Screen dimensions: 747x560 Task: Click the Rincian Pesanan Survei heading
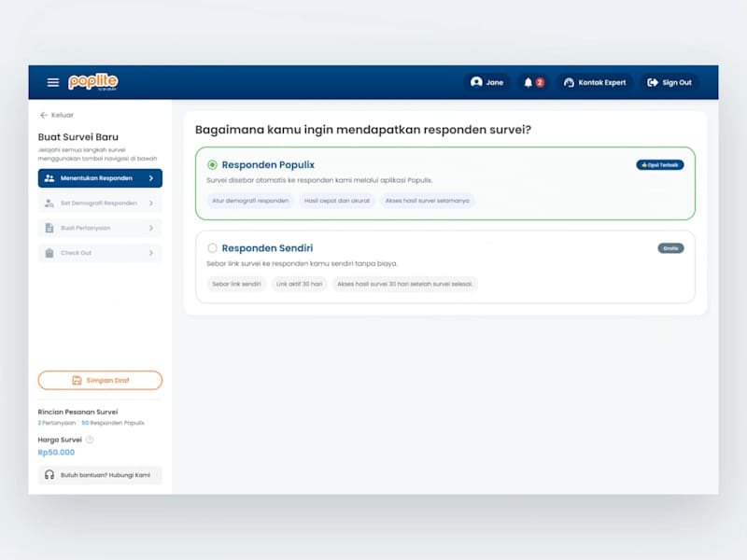78,412
